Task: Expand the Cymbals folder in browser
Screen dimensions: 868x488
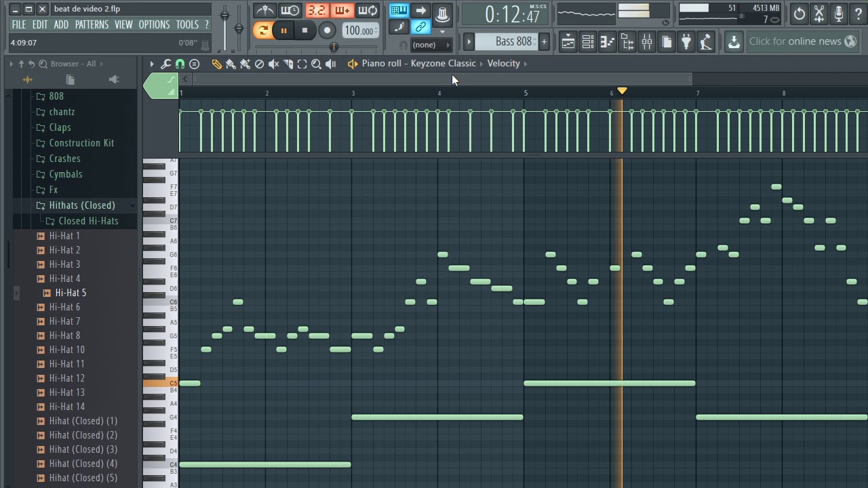Action: coord(66,174)
